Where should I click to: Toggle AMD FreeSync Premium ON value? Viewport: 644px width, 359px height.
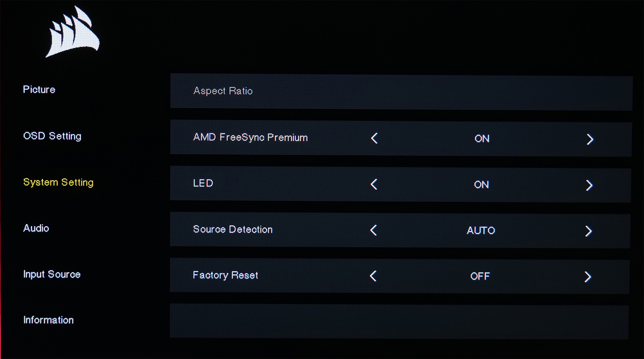482,139
